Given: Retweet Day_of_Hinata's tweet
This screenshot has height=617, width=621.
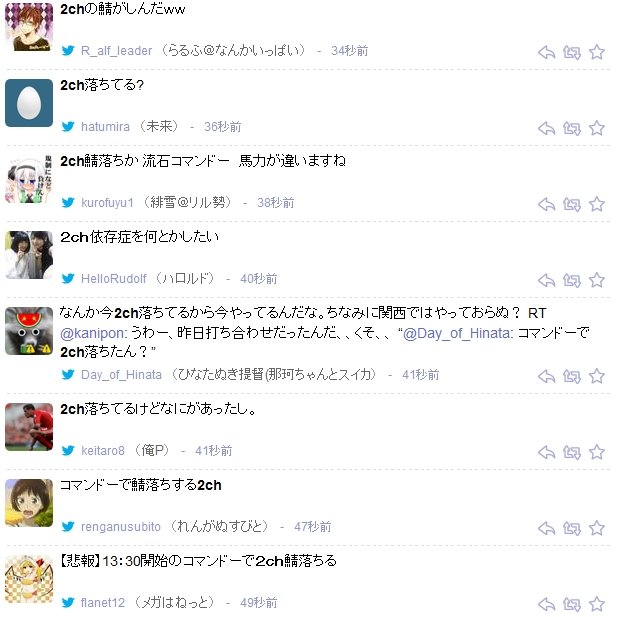Looking at the screenshot, I should pyautogui.click(x=571, y=377).
